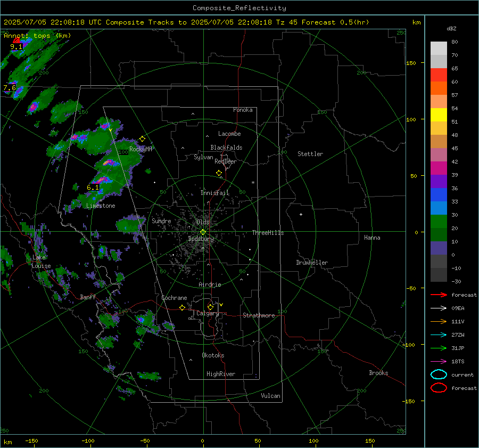This screenshot has height=448, width=479.
Task: Pick the red 60-65 dBZ color swatch
Action: [x=439, y=75]
